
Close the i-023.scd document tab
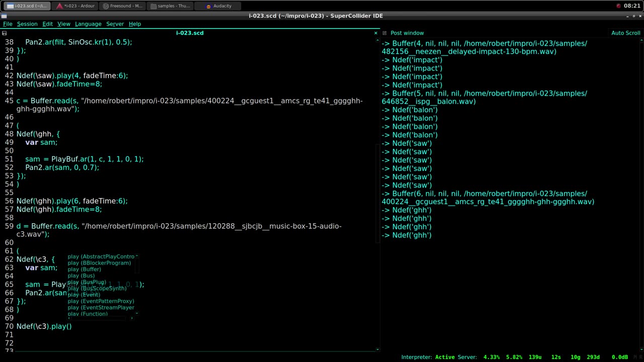[x=375, y=33]
